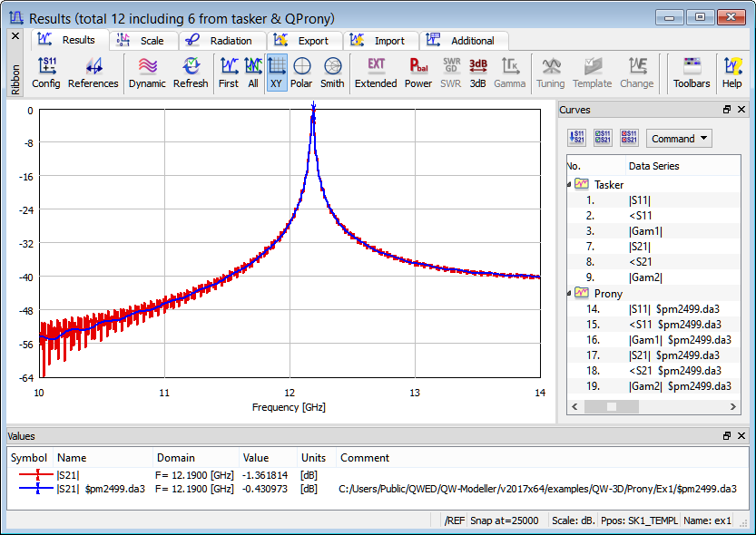Collapse the Tasker tree group
Image resolution: width=756 pixels, height=535 pixels.
pos(570,185)
